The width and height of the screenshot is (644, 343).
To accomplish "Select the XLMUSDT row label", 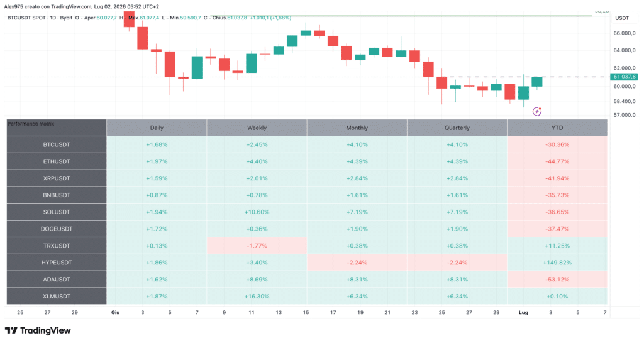I will point(56,296).
